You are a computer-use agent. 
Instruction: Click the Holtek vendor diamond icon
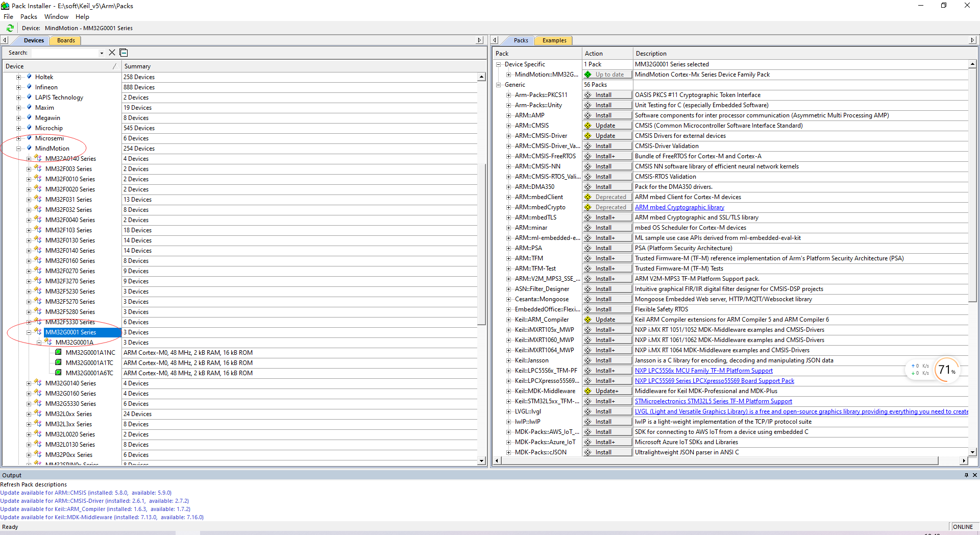(x=29, y=77)
